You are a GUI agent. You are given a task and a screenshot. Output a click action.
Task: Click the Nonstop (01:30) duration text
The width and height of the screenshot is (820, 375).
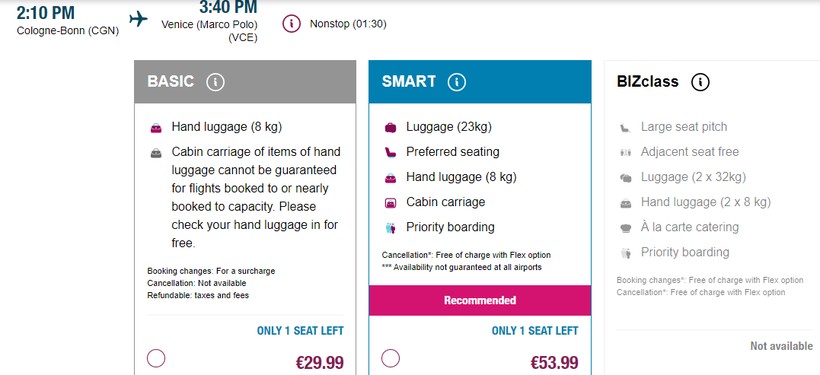click(x=348, y=24)
